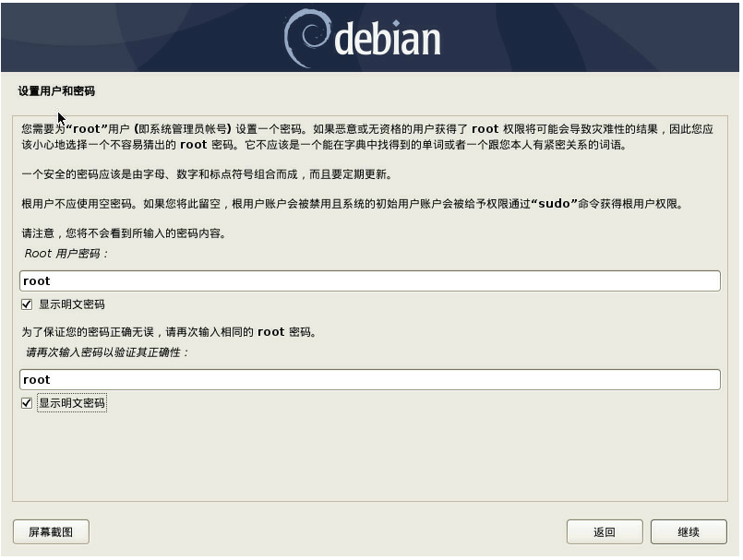Click the focused 显示明文密码 label at the bottom

(x=72, y=403)
